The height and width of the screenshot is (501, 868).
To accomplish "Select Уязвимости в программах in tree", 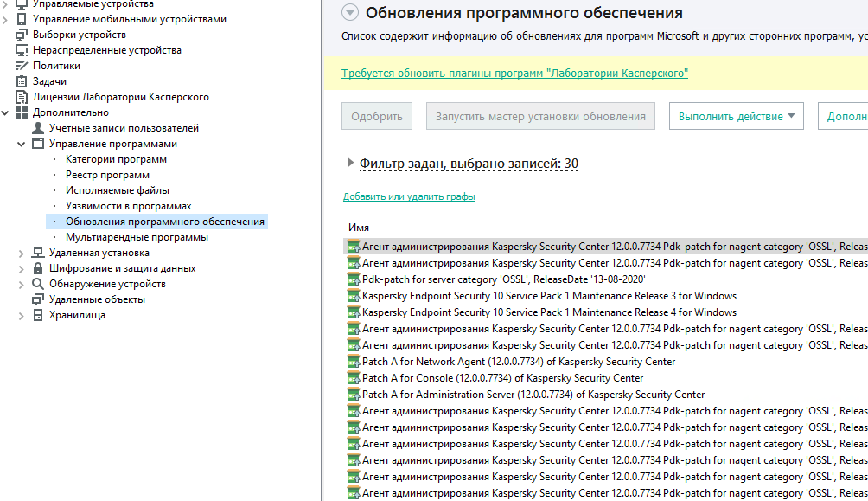I will [x=129, y=206].
